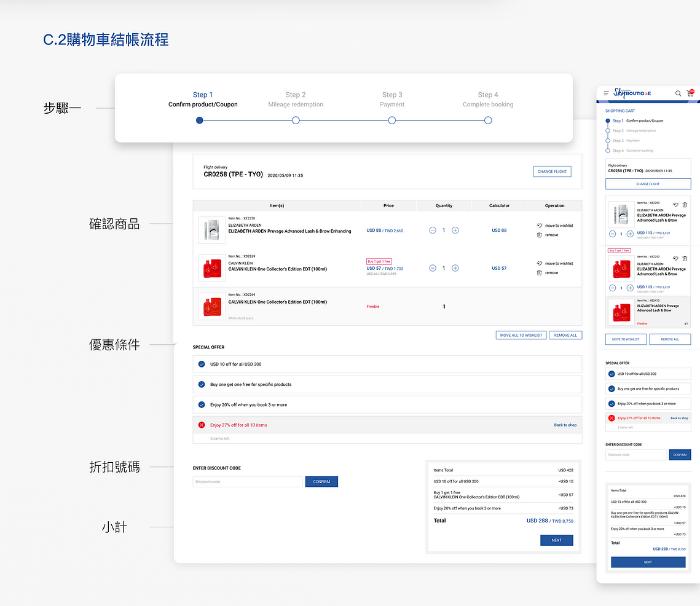Click trash icon to remove Elizabeth Arden desktop row
Viewport: 700px width, 606px height.
[539, 235]
